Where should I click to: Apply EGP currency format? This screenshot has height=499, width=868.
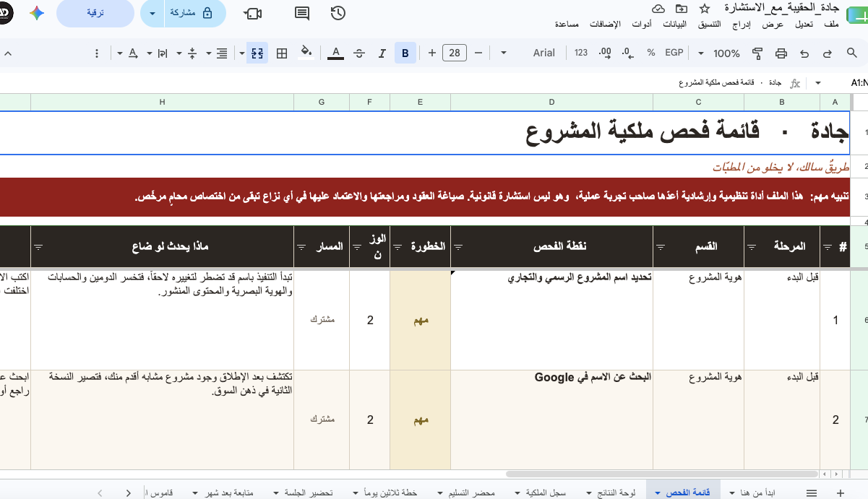pyautogui.click(x=674, y=53)
